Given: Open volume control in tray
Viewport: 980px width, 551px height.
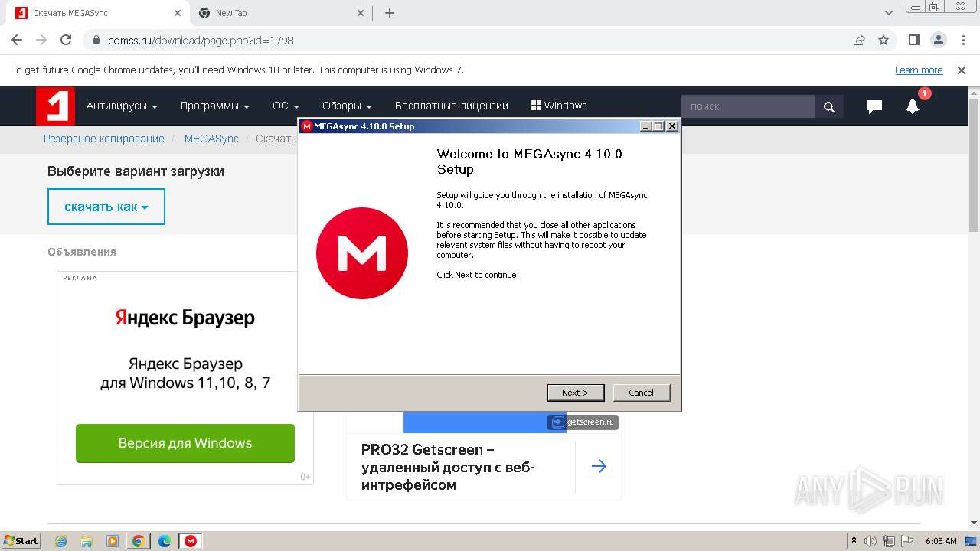Looking at the screenshot, I should (871, 541).
